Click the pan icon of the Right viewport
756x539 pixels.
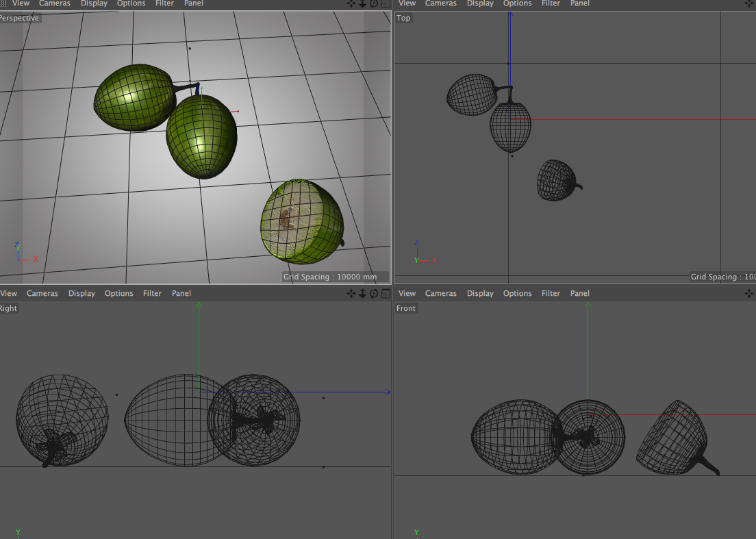351,293
